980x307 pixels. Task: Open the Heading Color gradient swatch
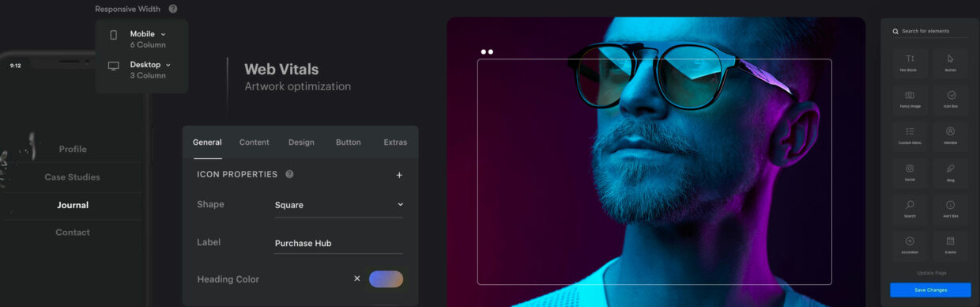coord(386,279)
